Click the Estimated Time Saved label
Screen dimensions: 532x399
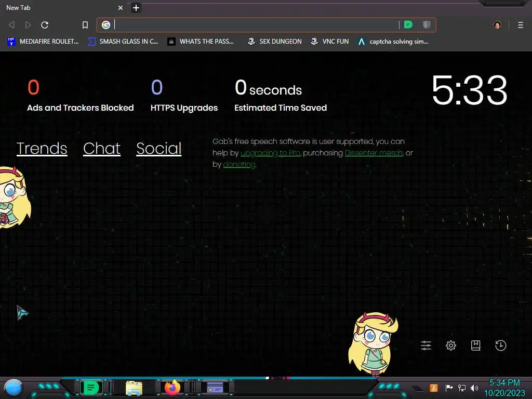[281, 108]
